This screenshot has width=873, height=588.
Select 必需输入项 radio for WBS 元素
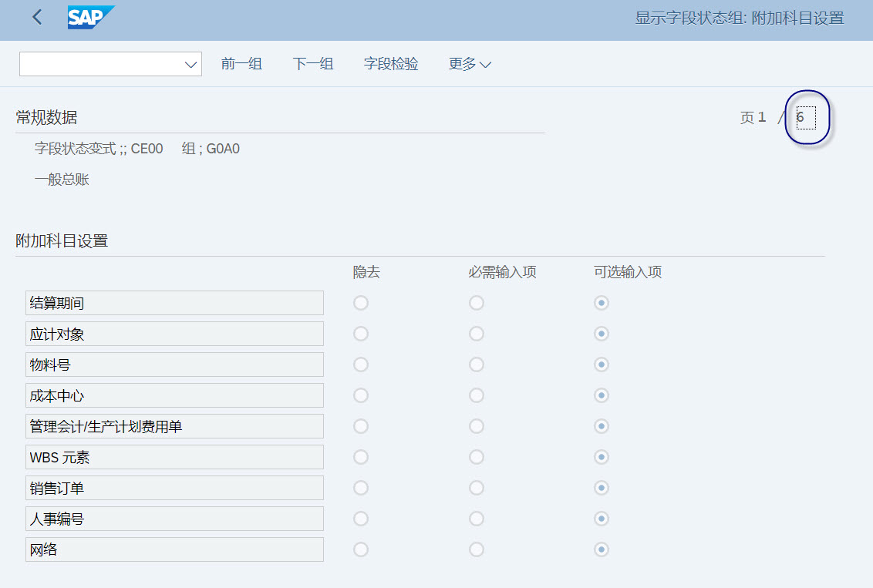pyautogui.click(x=476, y=456)
